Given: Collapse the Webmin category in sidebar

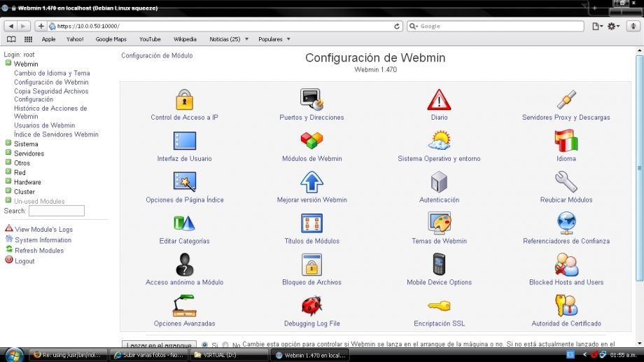Looking at the screenshot, I should [x=8, y=63].
